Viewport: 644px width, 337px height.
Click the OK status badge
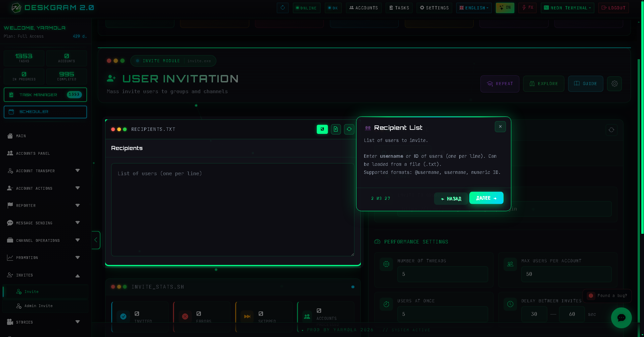(x=333, y=8)
